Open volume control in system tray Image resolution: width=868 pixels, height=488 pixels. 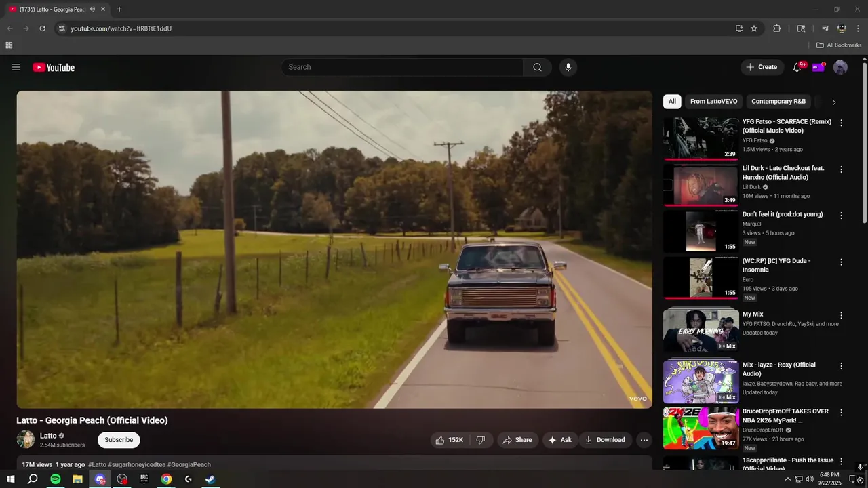pos(809,479)
